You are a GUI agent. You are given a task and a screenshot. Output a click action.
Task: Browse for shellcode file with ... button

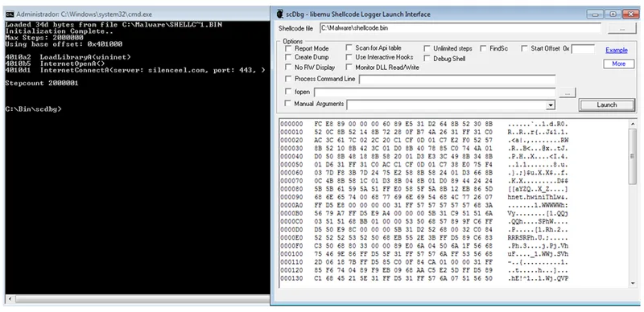pyautogui.click(x=621, y=28)
